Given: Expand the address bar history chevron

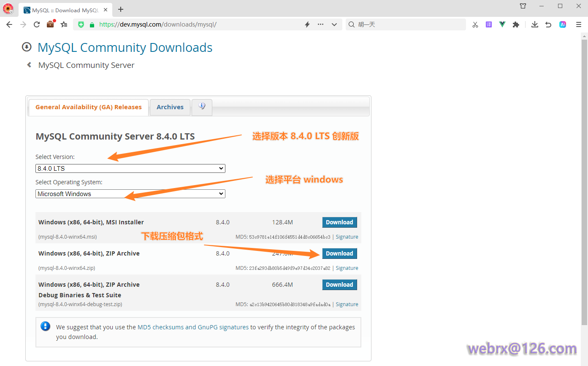Looking at the screenshot, I should pyautogui.click(x=334, y=24).
